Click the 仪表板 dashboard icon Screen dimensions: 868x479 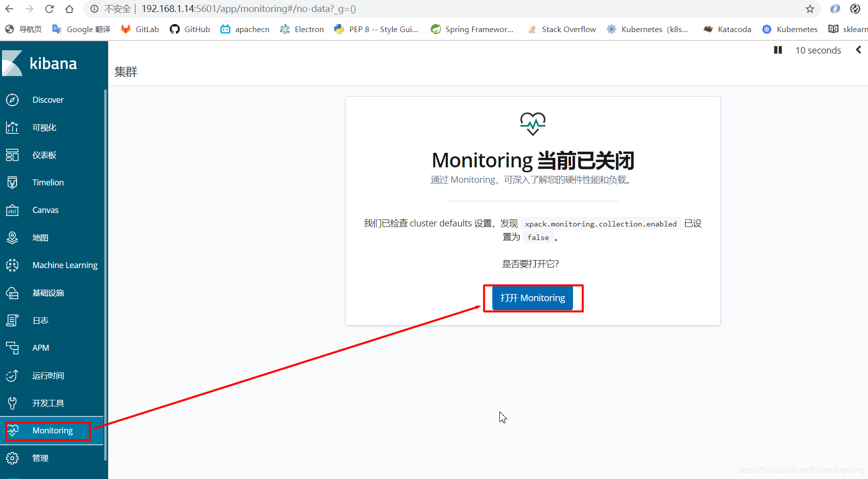(12, 155)
